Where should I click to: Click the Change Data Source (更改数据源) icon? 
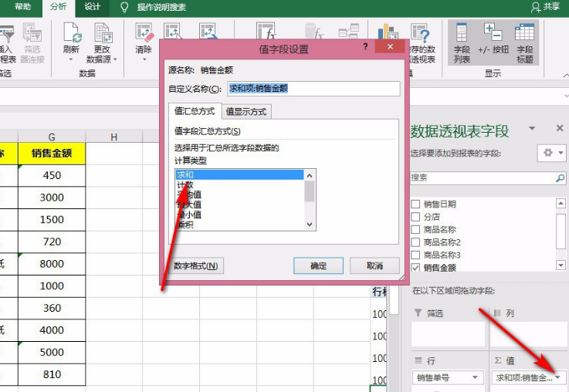click(103, 32)
